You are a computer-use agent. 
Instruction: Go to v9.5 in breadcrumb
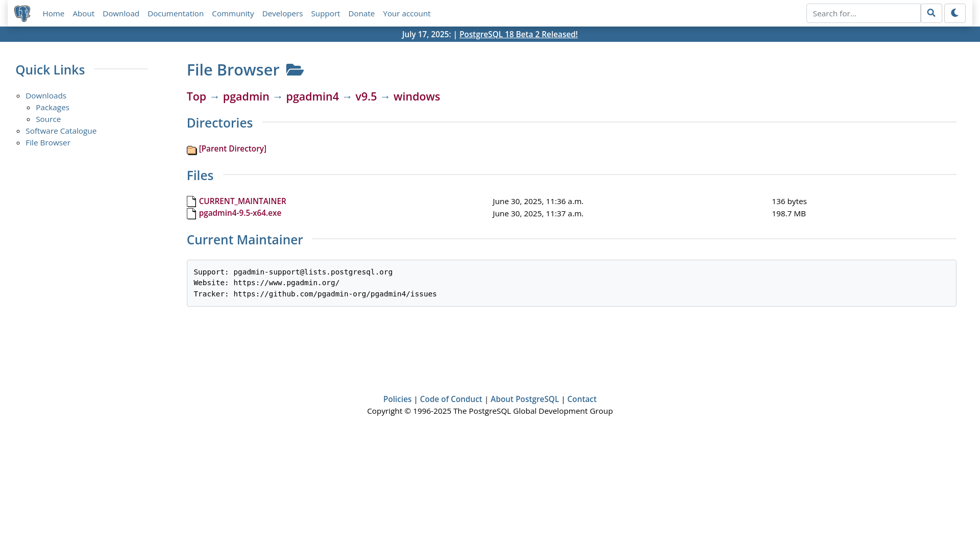[366, 96]
